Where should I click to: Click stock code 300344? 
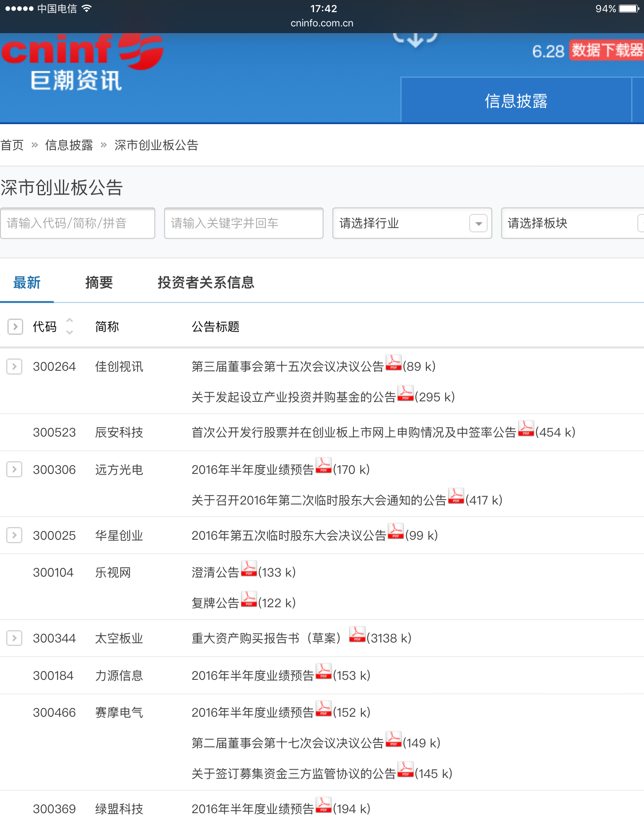tap(55, 638)
